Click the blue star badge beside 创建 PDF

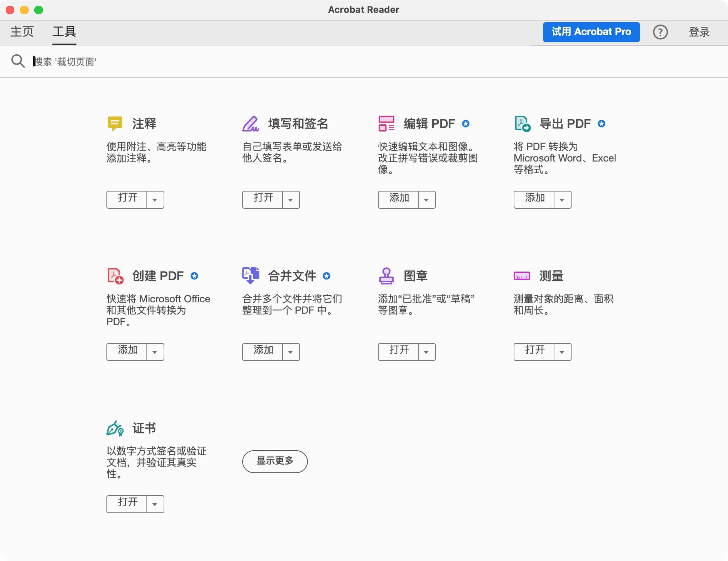[194, 276]
